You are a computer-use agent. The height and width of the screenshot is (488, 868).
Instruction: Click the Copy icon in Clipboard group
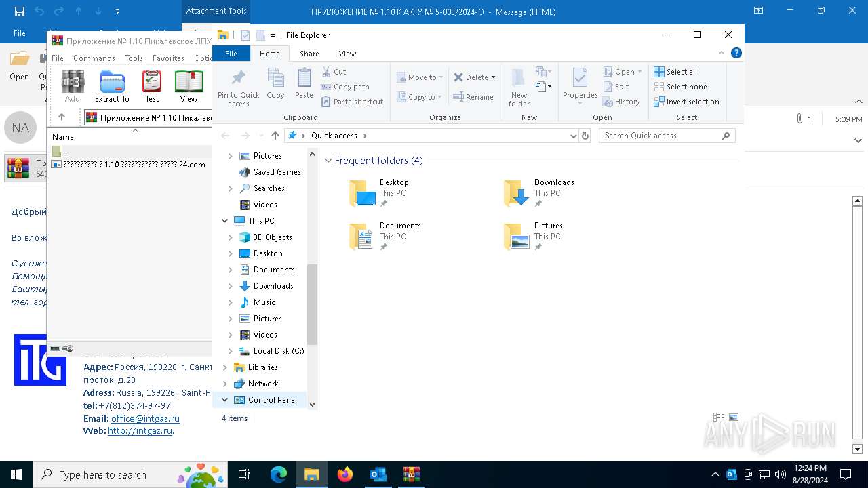(275, 84)
